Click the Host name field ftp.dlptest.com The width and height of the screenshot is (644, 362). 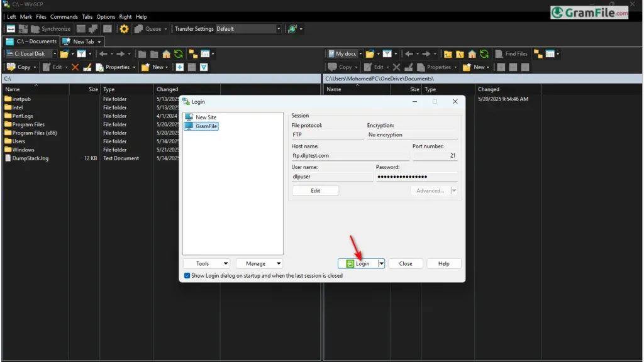click(350, 156)
